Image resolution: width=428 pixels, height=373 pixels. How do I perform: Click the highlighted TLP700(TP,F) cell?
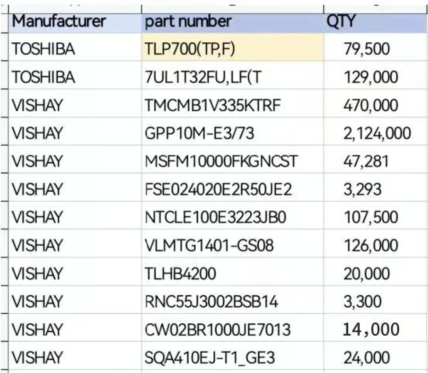[x=232, y=47]
